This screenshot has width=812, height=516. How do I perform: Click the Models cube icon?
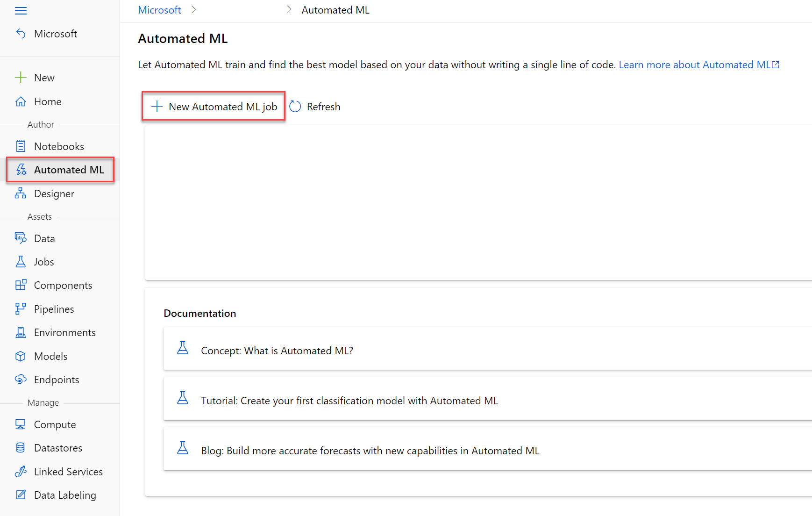[x=21, y=356]
